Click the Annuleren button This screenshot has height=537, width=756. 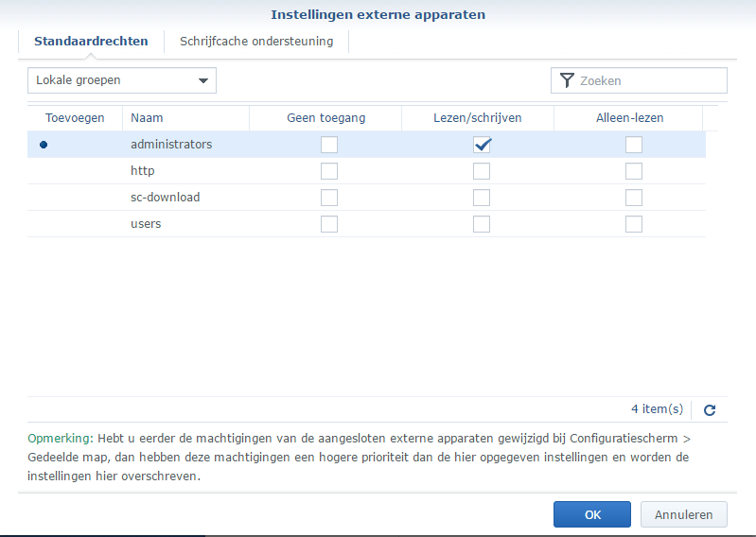coord(683,514)
